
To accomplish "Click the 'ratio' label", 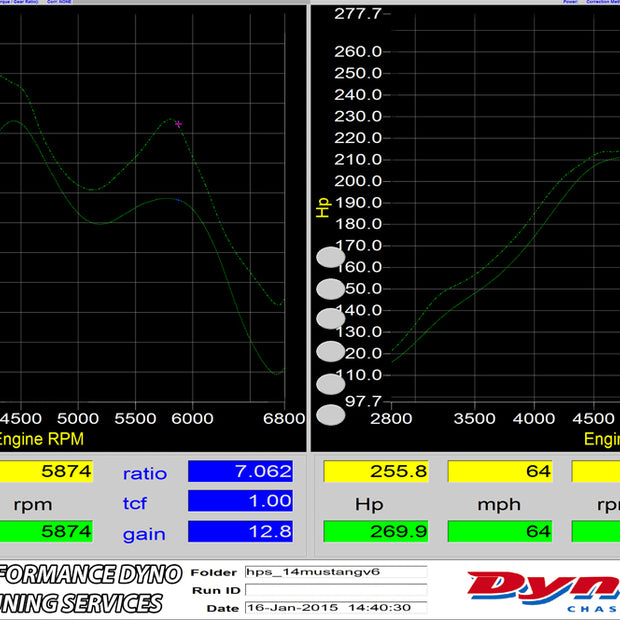I will point(145,474).
